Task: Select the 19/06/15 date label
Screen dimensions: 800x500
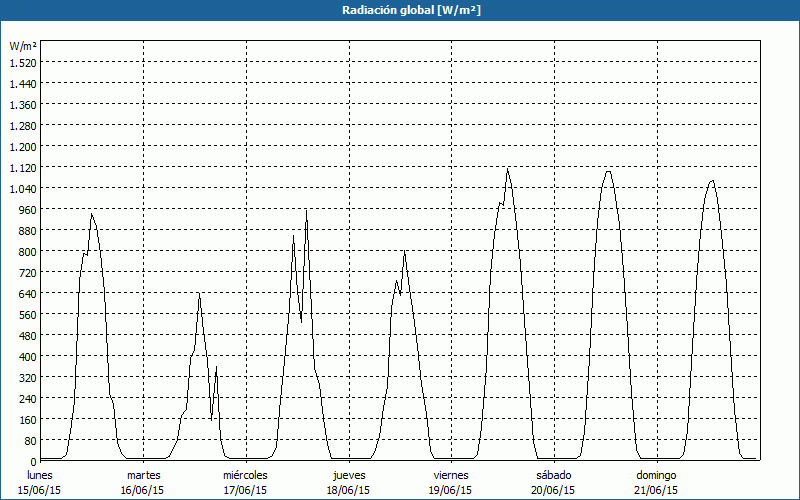Action: pos(451,490)
